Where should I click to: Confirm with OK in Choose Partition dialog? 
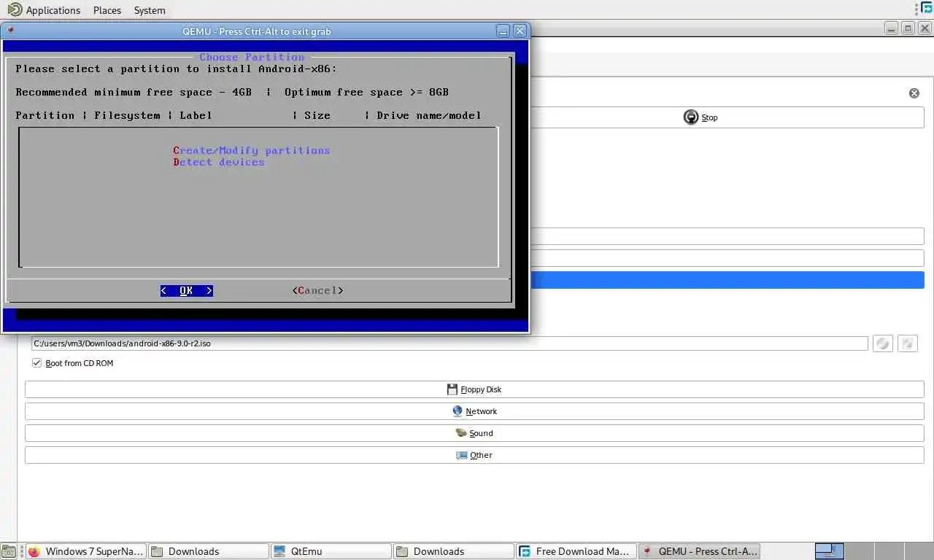click(187, 290)
